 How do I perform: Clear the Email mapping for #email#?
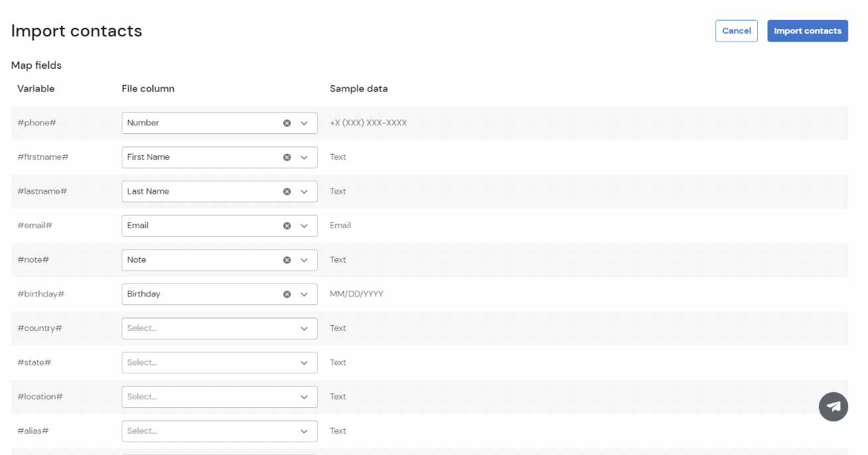[x=287, y=226]
